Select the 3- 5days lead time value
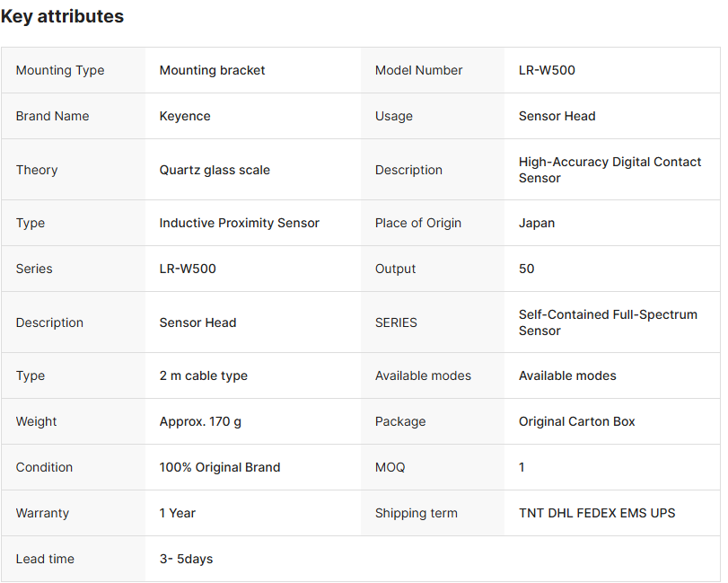Screen dimensions: 728x583 [186, 559]
